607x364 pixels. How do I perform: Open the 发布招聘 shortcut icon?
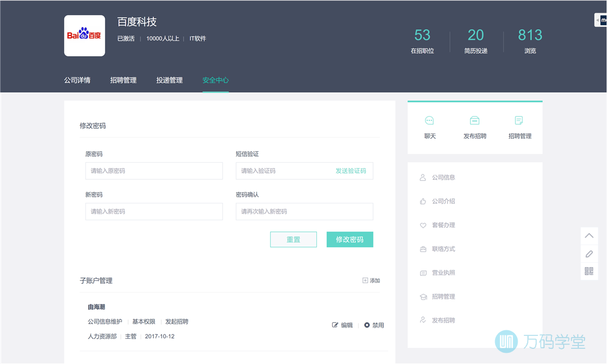point(474,121)
